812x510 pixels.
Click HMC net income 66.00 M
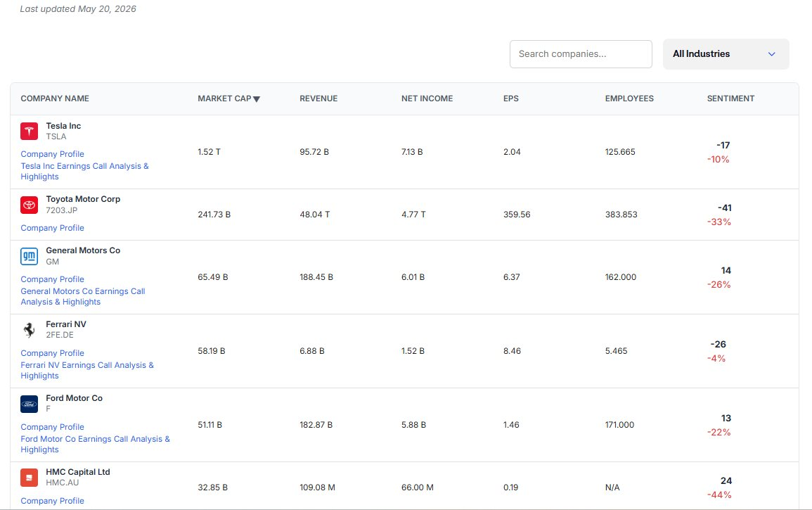click(418, 487)
